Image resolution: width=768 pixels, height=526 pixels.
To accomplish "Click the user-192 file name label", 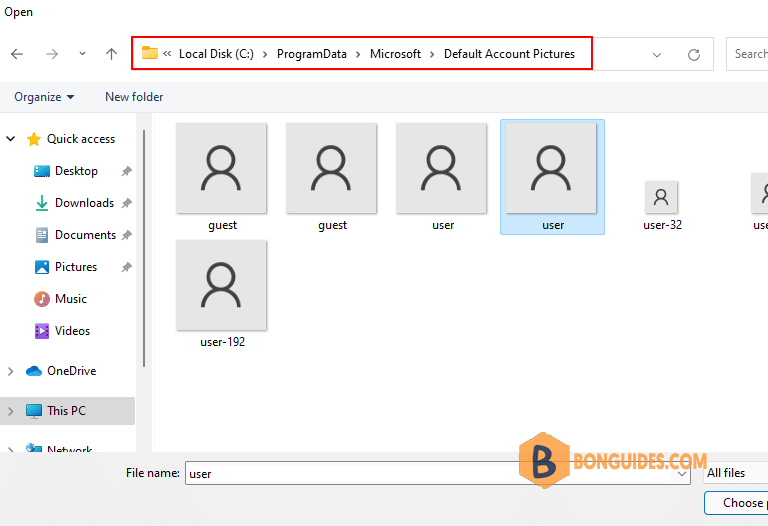I will pyautogui.click(x=222, y=342).
